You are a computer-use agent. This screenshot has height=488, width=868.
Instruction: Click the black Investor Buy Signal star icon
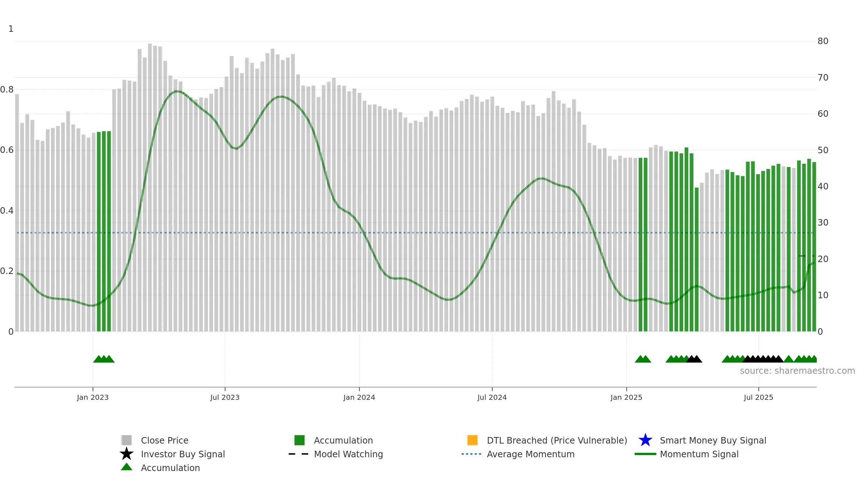(127, 454)
